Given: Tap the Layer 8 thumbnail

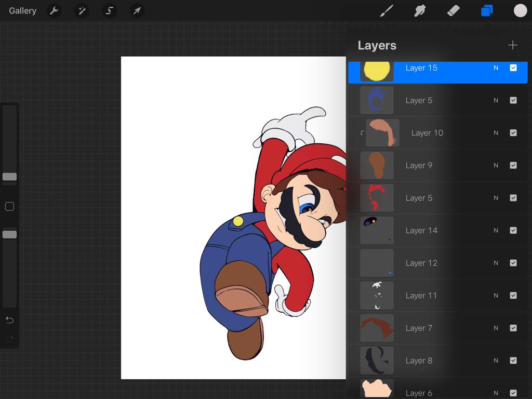Looking at the screenshot, I should point(377,361).
